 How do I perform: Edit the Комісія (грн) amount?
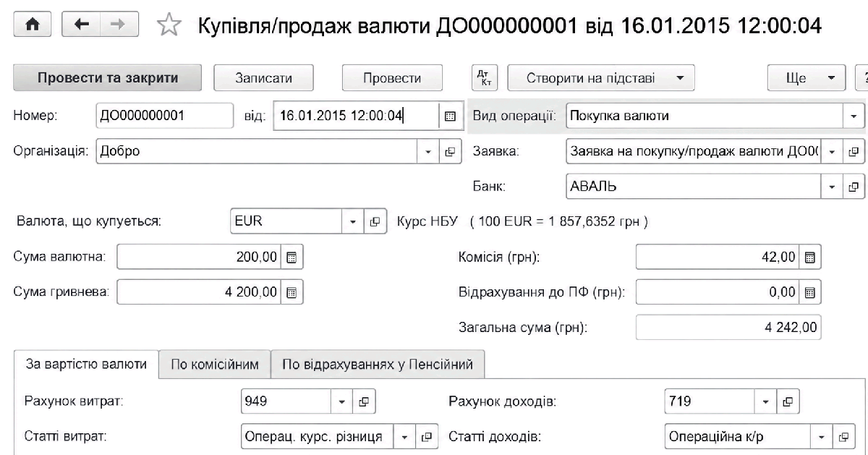coord(718,257)
